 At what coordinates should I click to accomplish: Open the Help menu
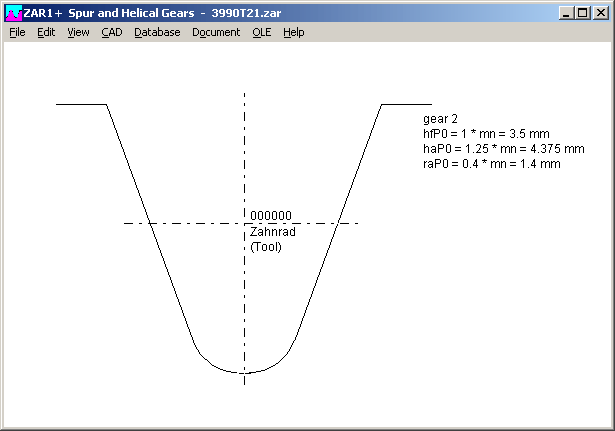pos(293,32)
